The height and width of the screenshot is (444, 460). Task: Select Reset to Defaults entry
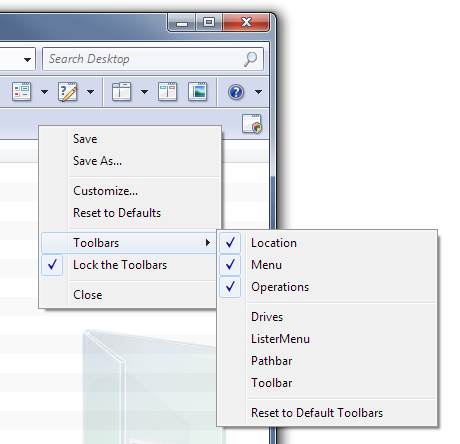(x=117, y=213)
